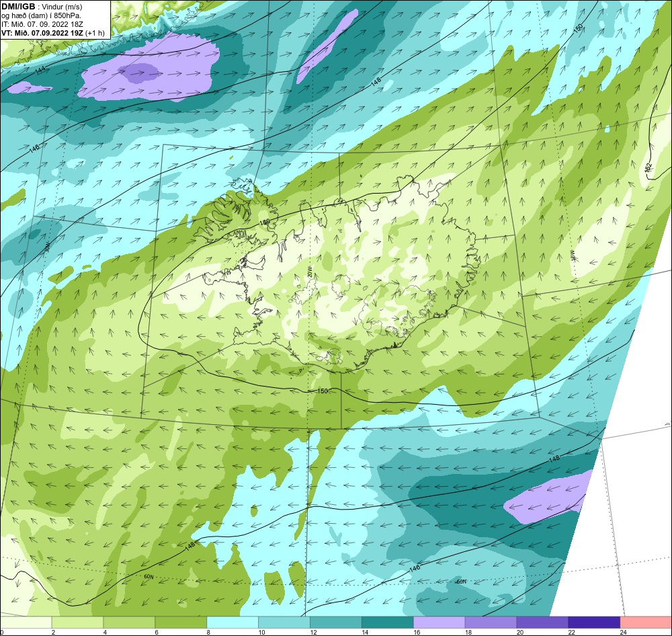Image resolution: width=672 pixels, height=636 pixels.
Task: Click legend tick label "16"
Action: pos(417,632)
